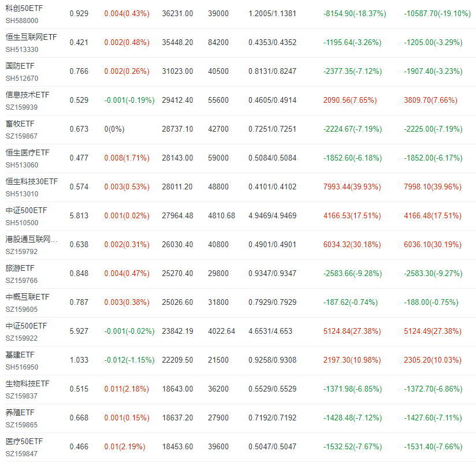Viewport: 476px width, 462px height.
Task: Open the 畜牧ETF entry
Action: pos(20,124)
